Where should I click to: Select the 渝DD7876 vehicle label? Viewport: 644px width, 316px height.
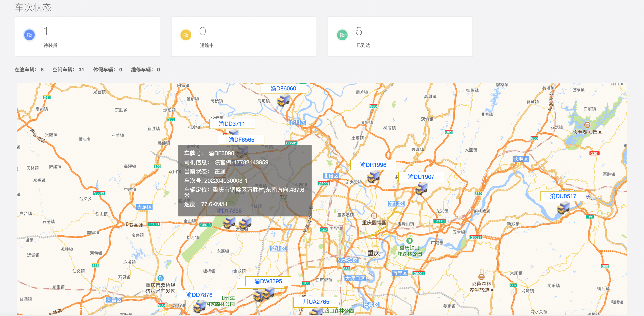pos(199,295)
